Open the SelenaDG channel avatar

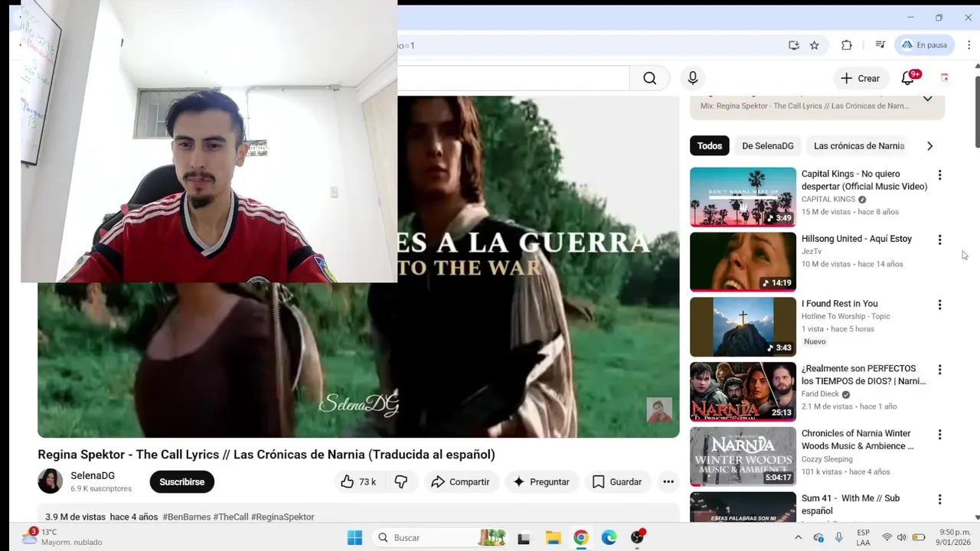pyautogui.click(x=51, y=481)
